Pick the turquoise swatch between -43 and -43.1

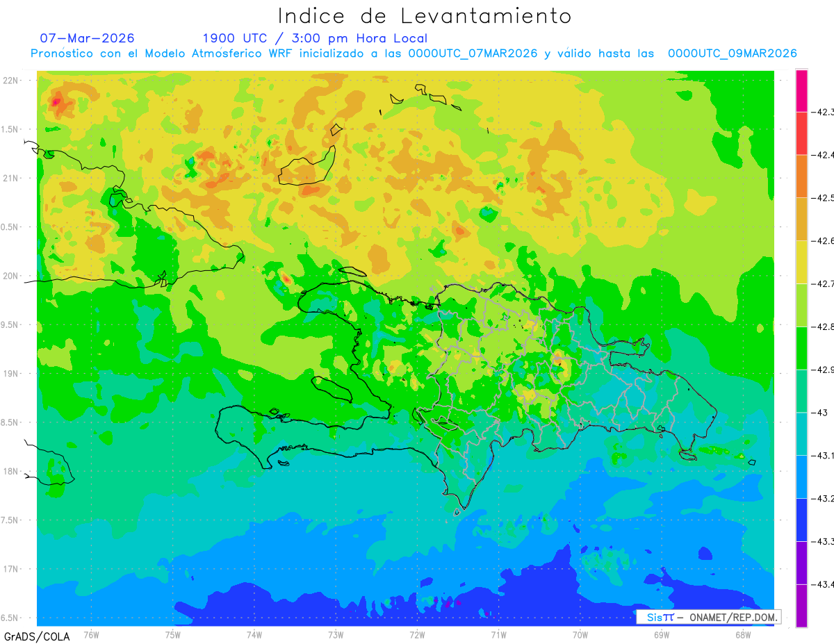(x=801, y=434)
